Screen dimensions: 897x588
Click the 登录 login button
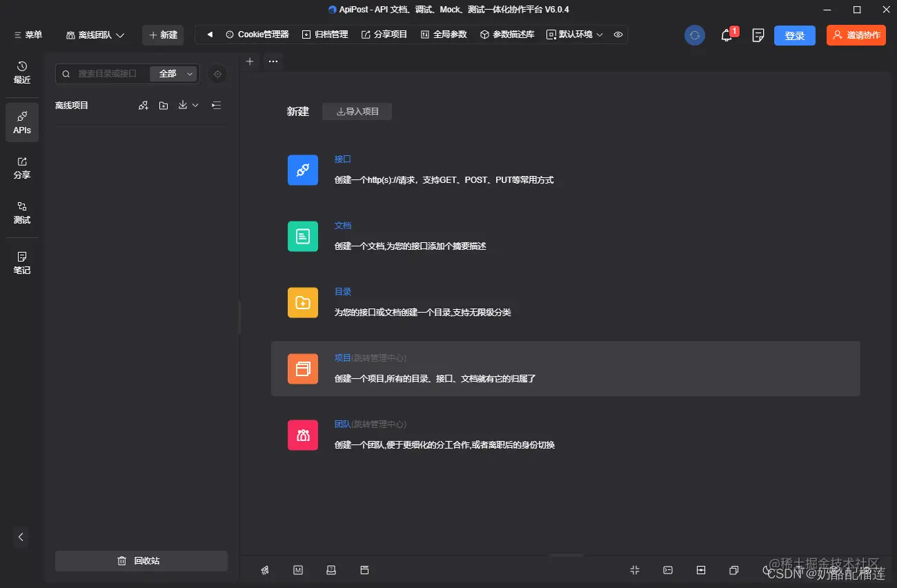pyautogui.click(x=795, y=35)
